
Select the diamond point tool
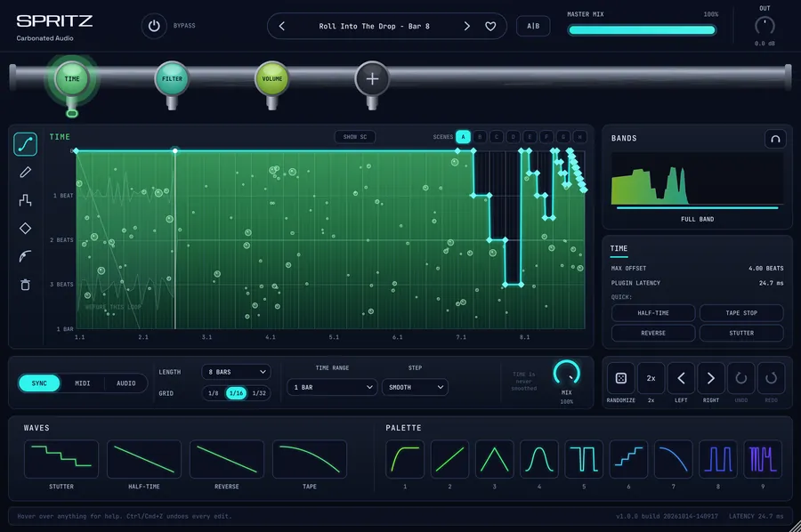(x=25, y=229)
